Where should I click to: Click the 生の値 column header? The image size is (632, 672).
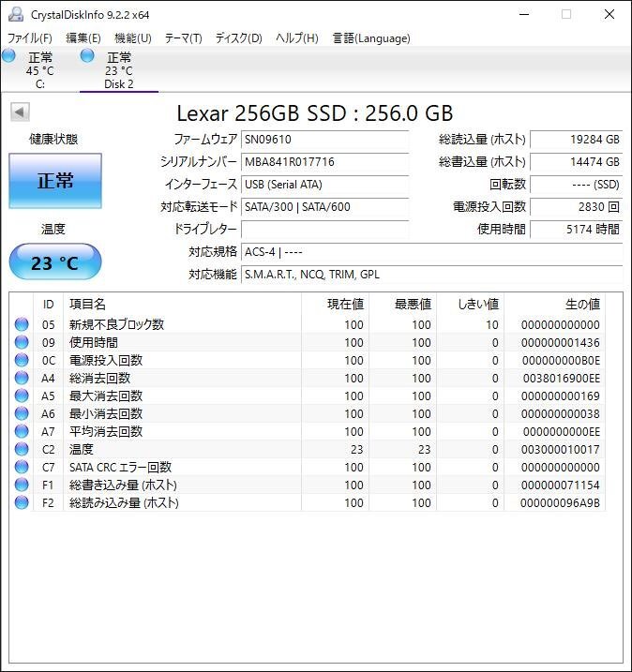pyautogui.click(x=555, y=305)
